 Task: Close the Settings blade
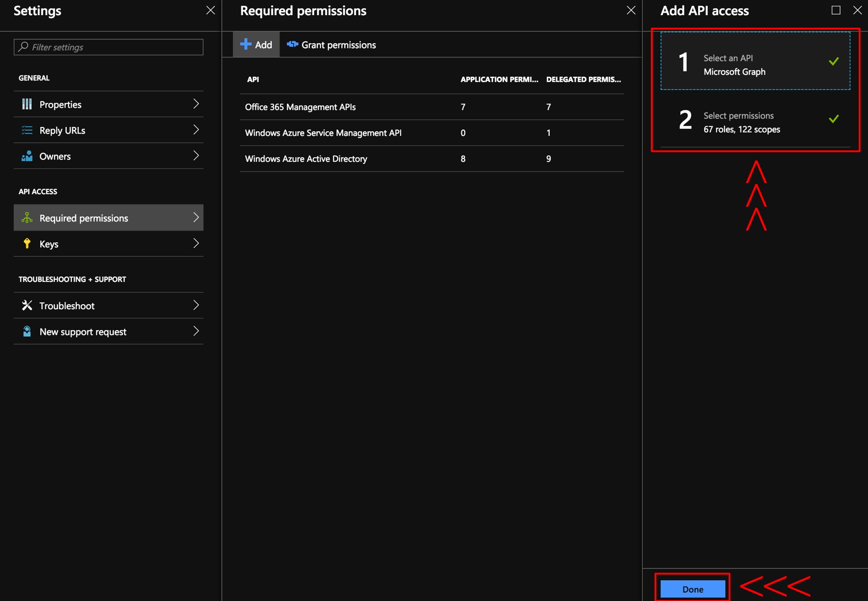[210, 10]
